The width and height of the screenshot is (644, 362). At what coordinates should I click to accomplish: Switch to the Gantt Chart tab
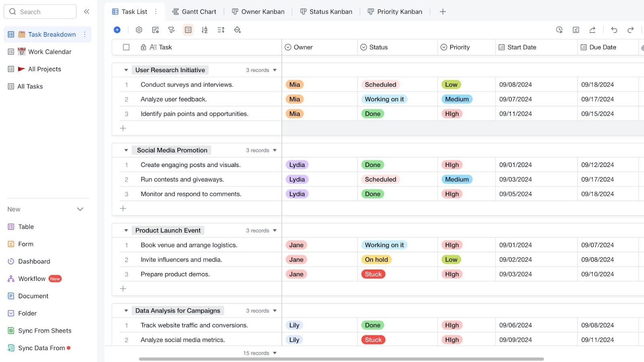[x=194, y=12]
